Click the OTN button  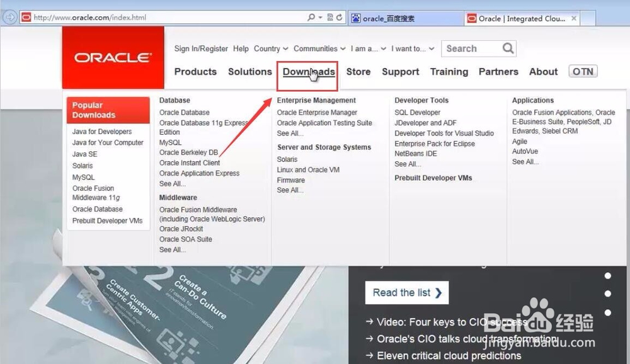point(583,72)
